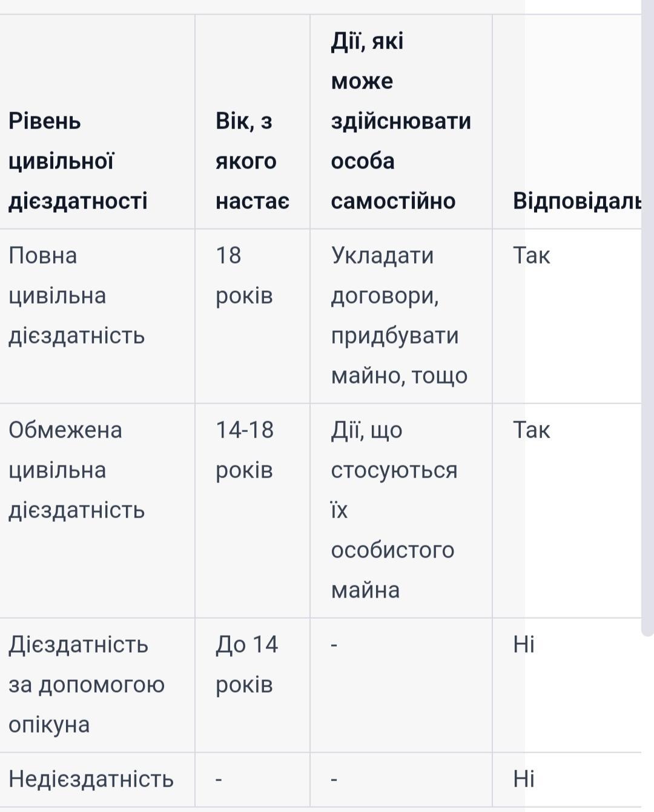Click 'Укладати договори, придбувати майно, тощо' cell
The image size is (654, 812).
[x=399, y=316]
